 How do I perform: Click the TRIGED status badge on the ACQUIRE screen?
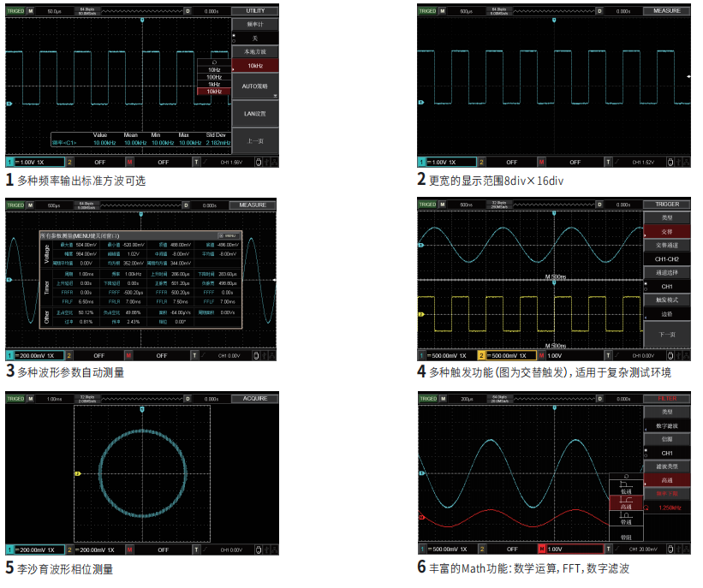[x=15, y=399]
